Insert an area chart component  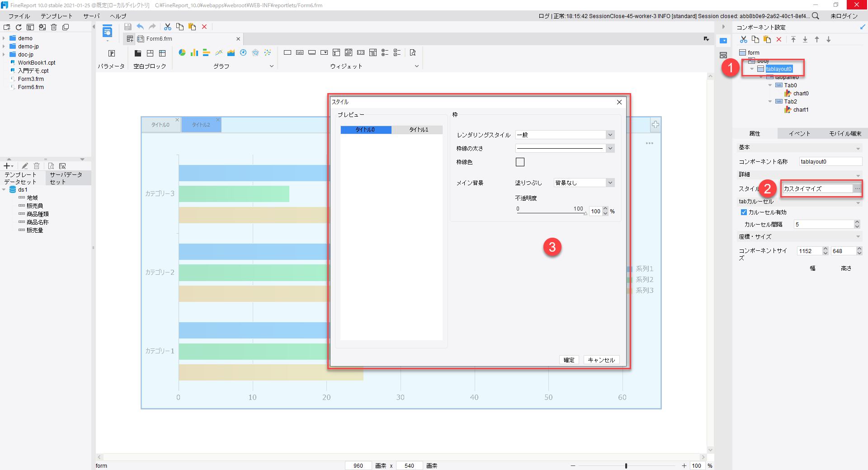pos(231,53)
